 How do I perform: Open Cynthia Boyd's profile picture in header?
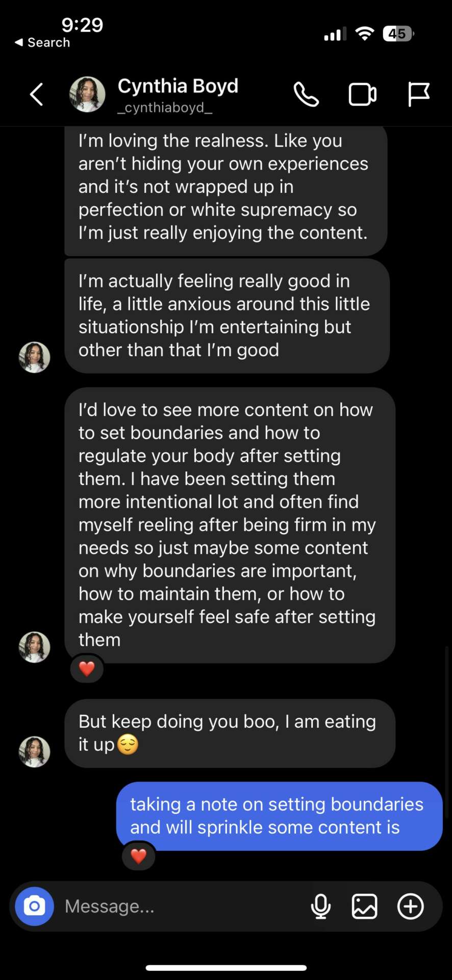(87, 94)
